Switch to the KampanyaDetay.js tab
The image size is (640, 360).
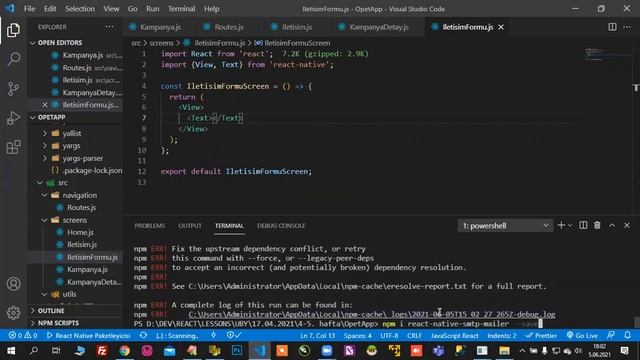(x=379, y=27)
